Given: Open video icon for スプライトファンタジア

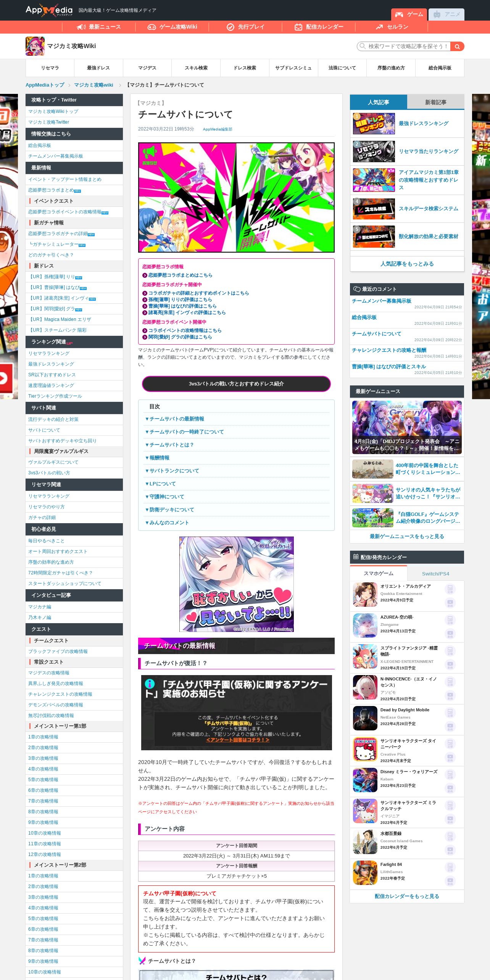Looking at the screenshot, I should (450, 665).
